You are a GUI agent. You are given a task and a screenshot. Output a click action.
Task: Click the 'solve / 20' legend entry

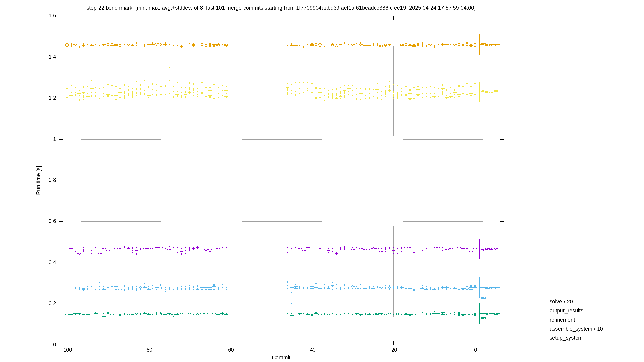(x=561, y=302)
